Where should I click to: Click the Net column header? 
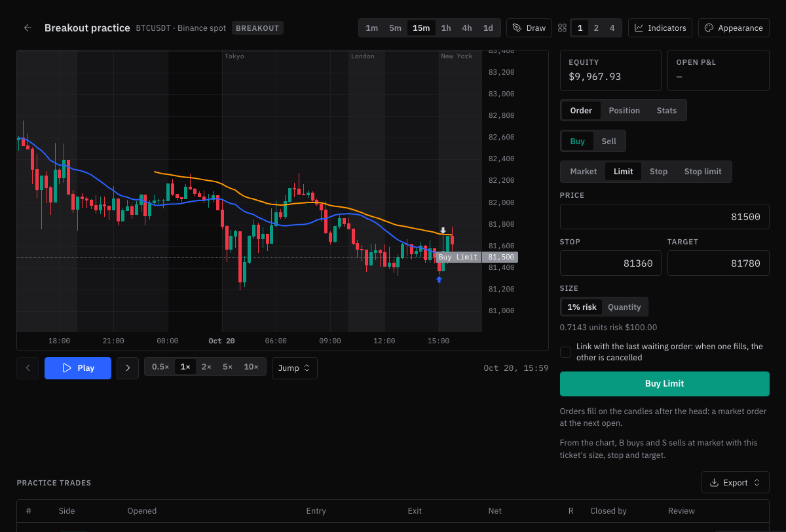(x=495, y=511)
